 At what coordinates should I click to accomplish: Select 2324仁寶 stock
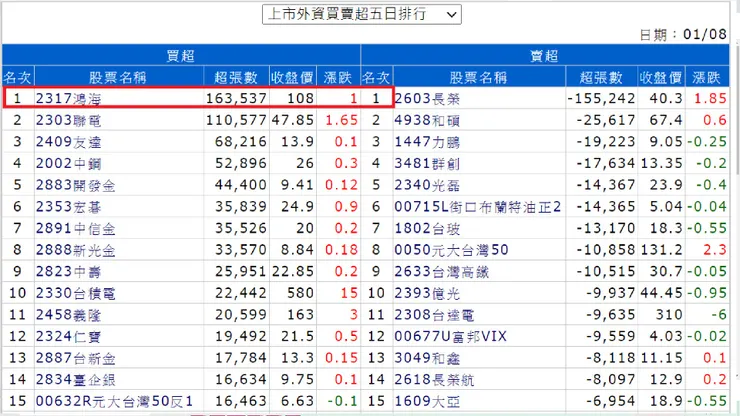click(x=68, y=337)
